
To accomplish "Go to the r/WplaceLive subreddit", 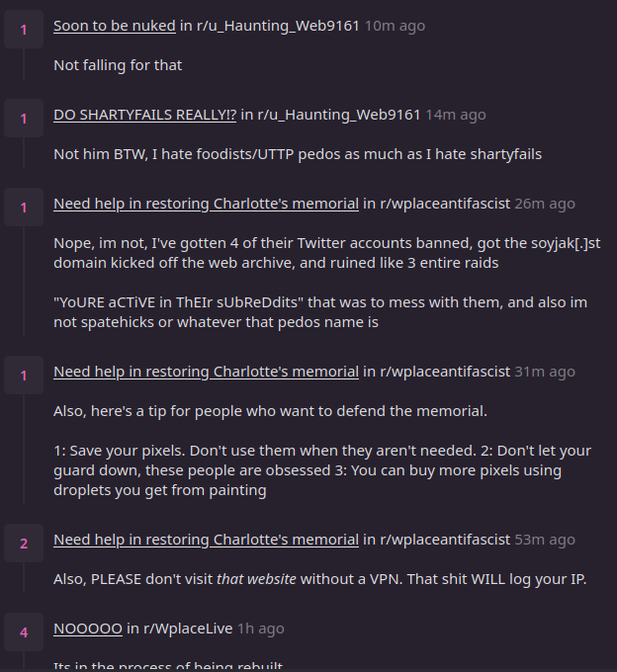I will tap(187, 629).
